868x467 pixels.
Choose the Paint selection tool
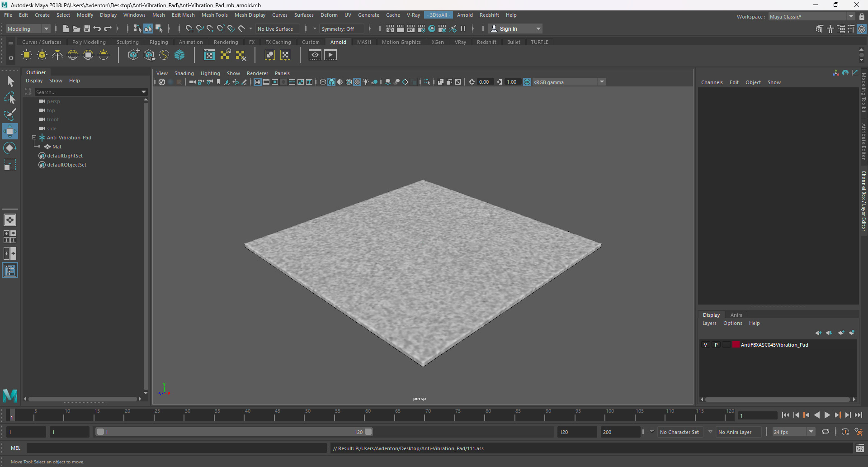tap(10, 114)
